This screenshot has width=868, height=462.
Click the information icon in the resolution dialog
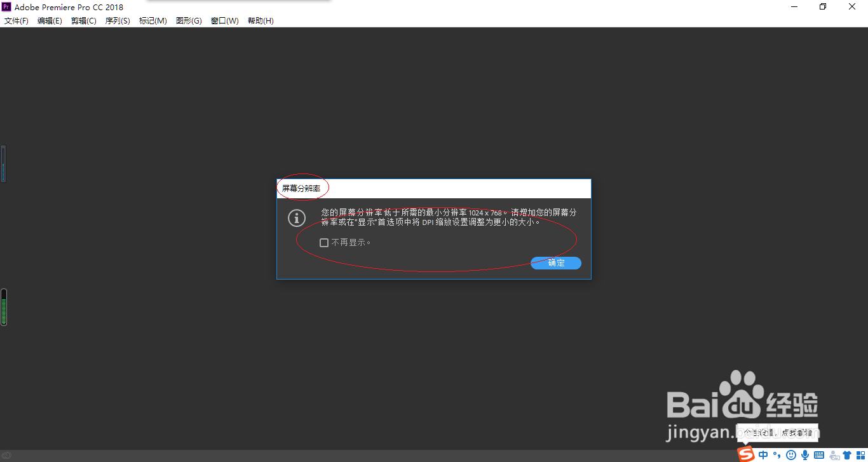[296, 218]
